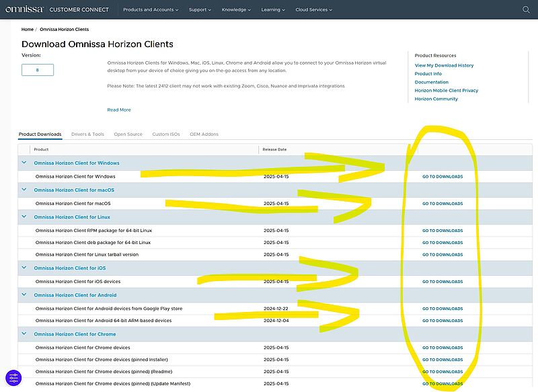Switch to OEM Addons tab
This screenshot has width=538, height=392.
[x=204, y=134]
